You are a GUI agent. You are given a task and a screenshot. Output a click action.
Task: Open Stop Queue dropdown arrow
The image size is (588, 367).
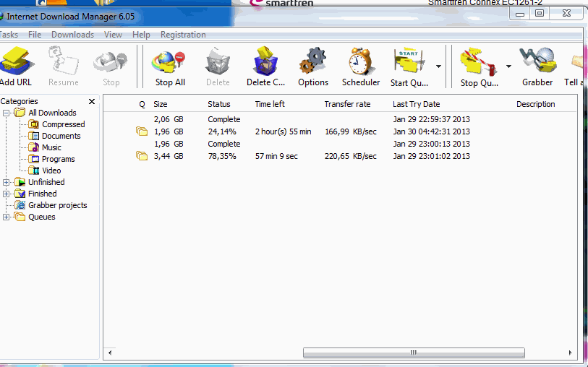pos(508,66)
